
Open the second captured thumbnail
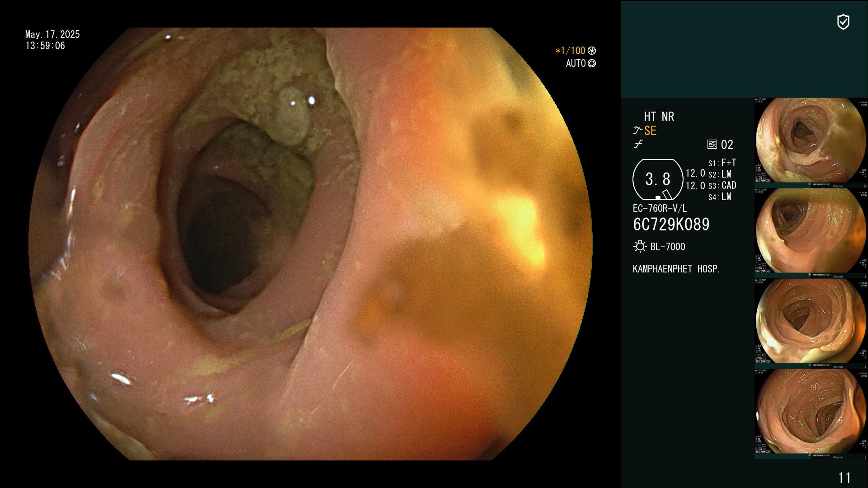point(811,233)
